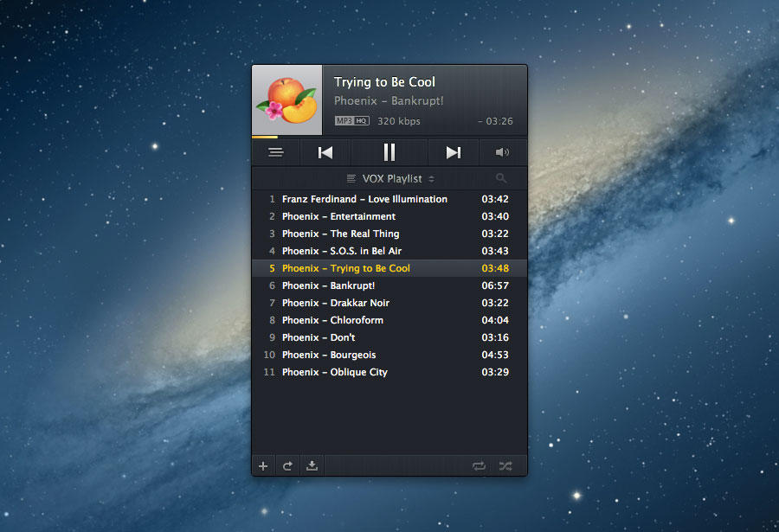This screenshot has width=779, height=532.
Task: Toggle the playlist panel with hamburger icon
Action: coord(276,152)
